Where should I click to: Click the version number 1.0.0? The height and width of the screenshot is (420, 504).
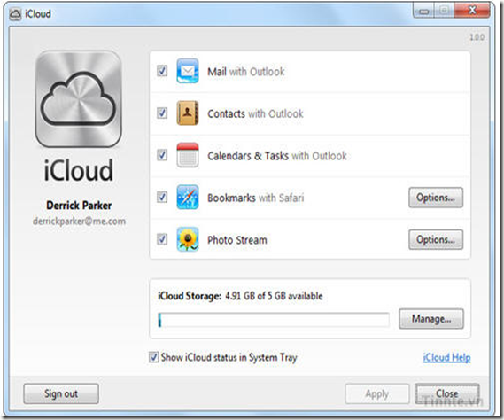(x=477, y=37)
